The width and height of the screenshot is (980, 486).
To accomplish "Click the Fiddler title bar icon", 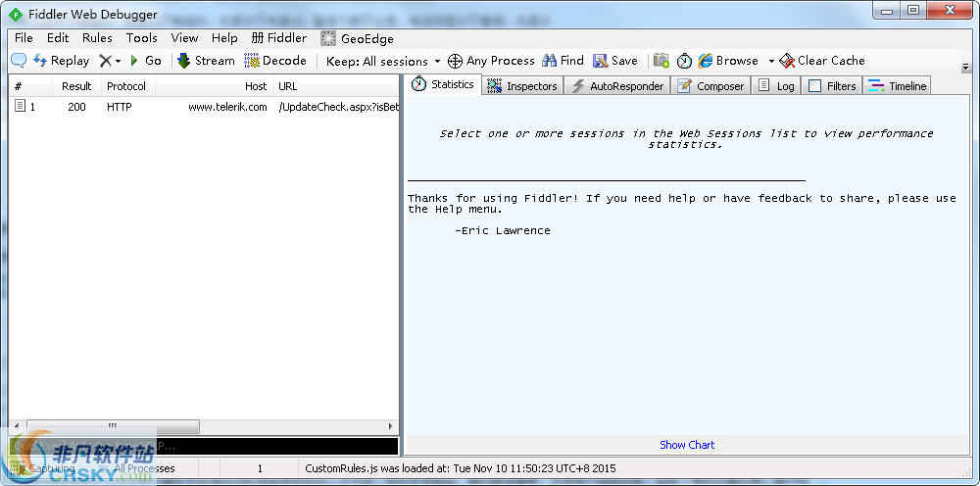I will (16, 14).
